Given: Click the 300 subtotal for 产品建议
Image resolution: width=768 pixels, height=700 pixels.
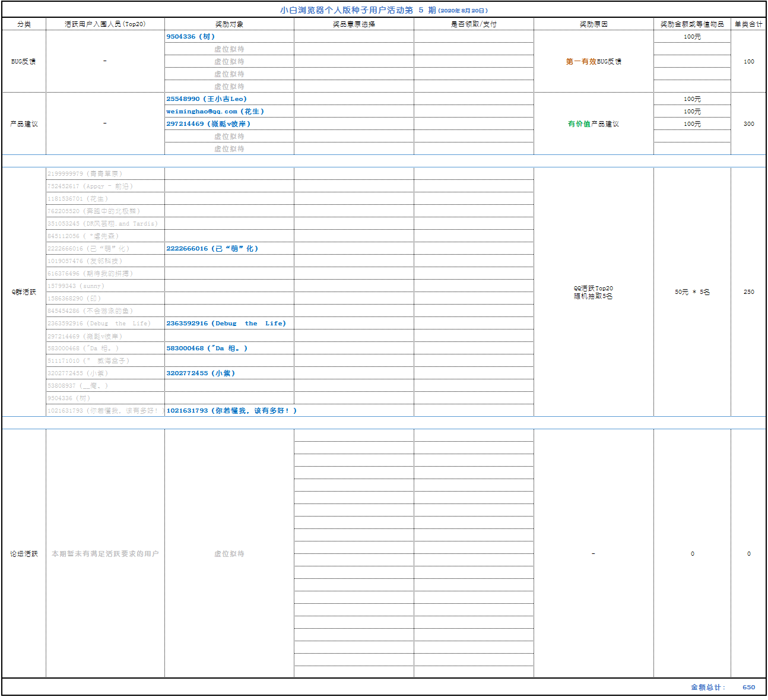Looking at the screenshot, I should pyautogui.click(x=749, y=124).
